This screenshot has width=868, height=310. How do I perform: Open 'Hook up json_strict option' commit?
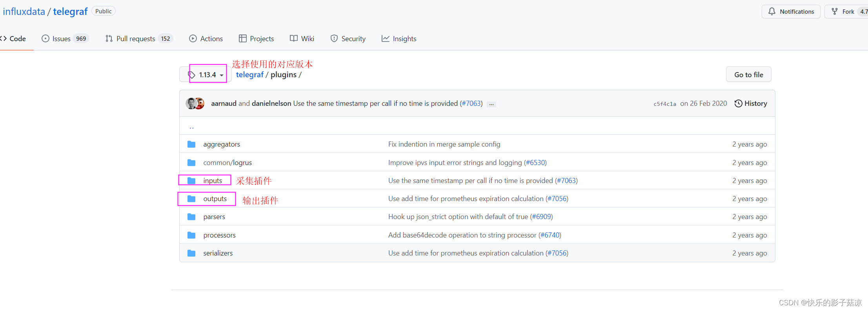click(458, 217)
